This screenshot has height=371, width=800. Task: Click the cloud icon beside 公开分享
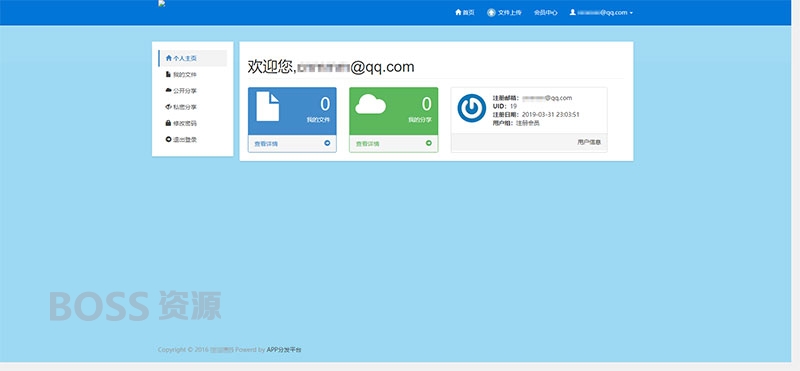(169, 90)
